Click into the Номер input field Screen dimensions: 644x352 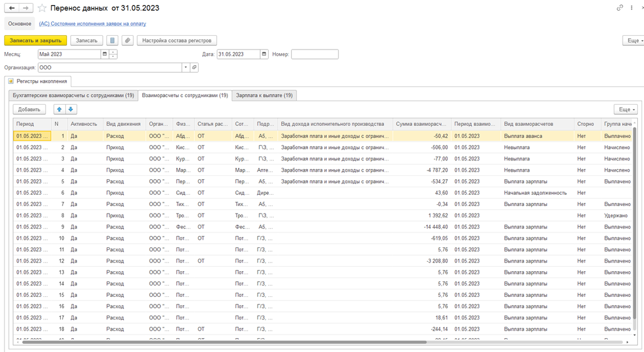coord(315,54)
